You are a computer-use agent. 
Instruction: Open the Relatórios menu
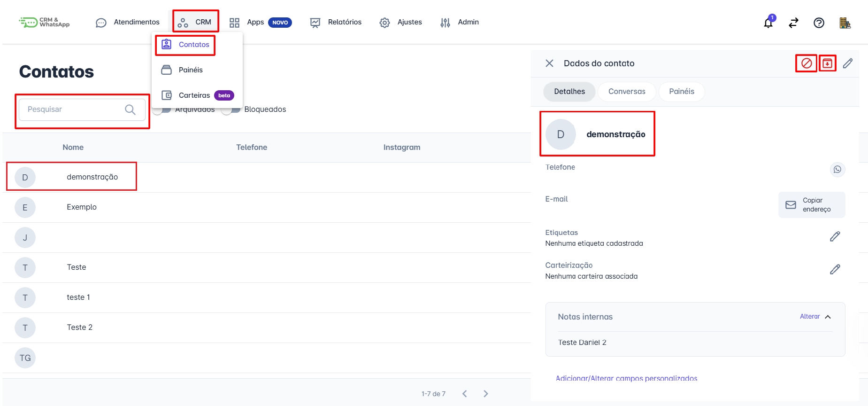(x=336, y=22)
